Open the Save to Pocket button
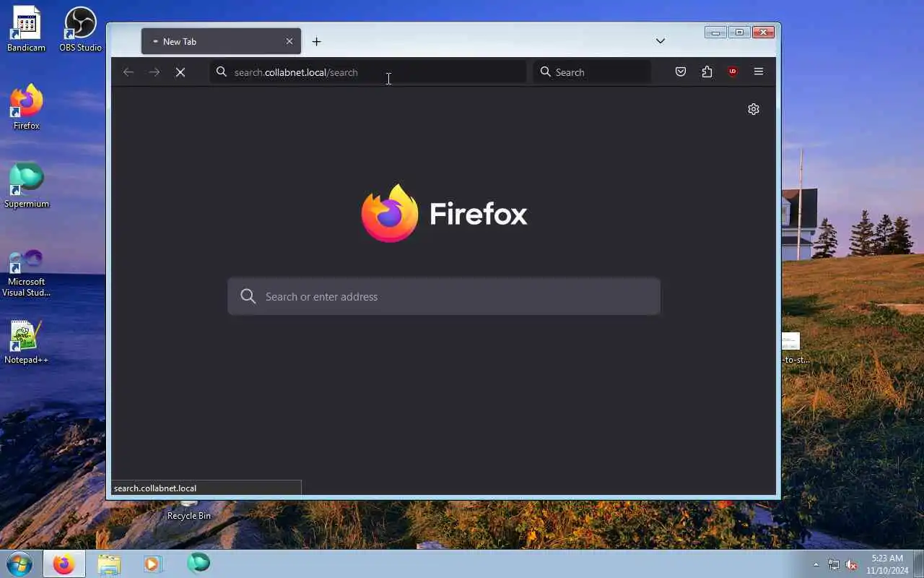The height and width of the screenshot is (578, 924). pyautogui.click(x=681, y=72)
